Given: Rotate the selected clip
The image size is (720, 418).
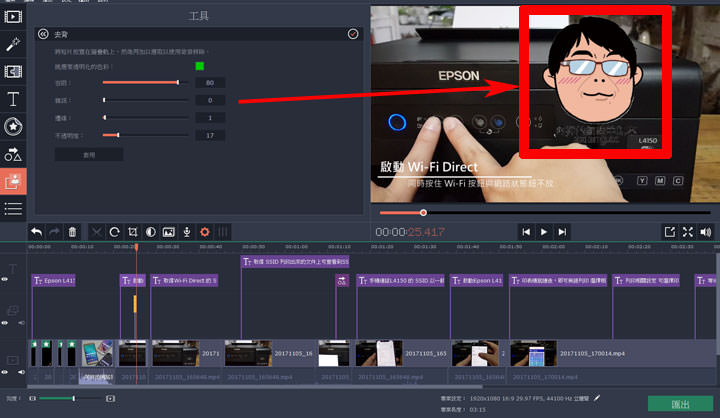Looking at the screenshot, I should pos(115,232).
